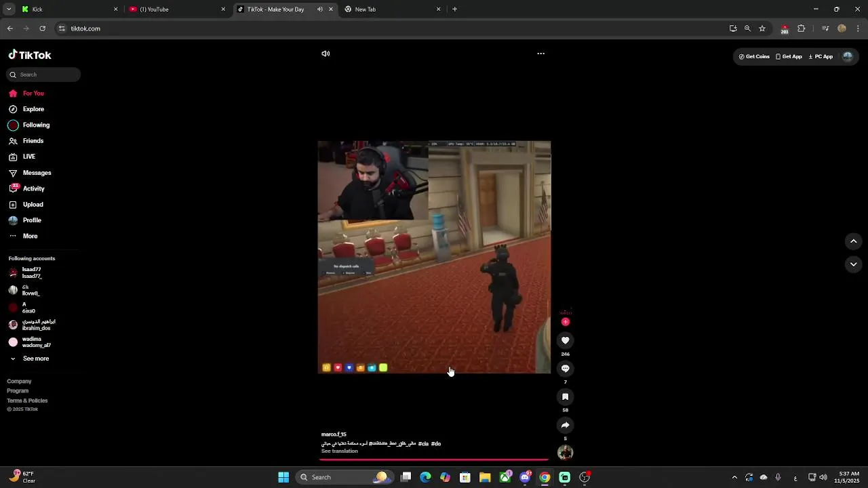Click PC App download button
868x488 pixels.
(x=821, y=57)
